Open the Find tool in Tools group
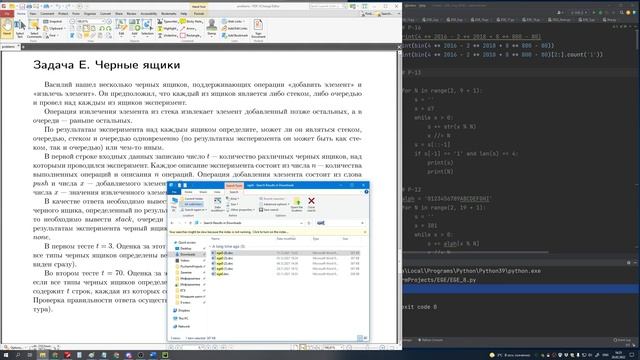This screenshot has width=640, height=360. coord(50,36)
